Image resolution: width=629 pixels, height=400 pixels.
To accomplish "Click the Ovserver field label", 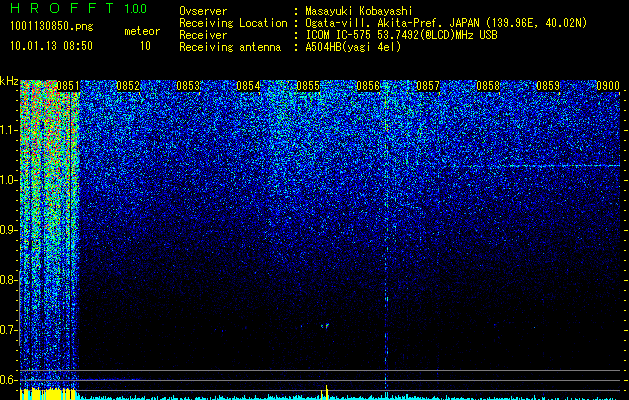I will point(203,11).
